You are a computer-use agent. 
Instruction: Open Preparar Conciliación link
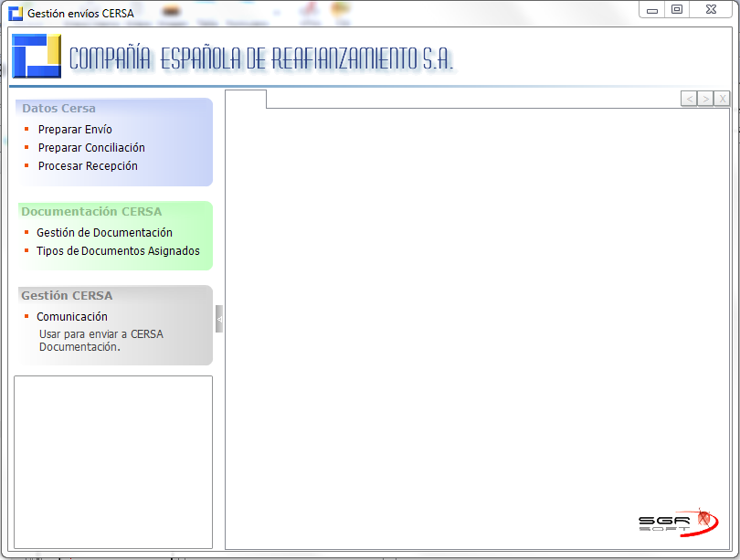tap(91, 148)
